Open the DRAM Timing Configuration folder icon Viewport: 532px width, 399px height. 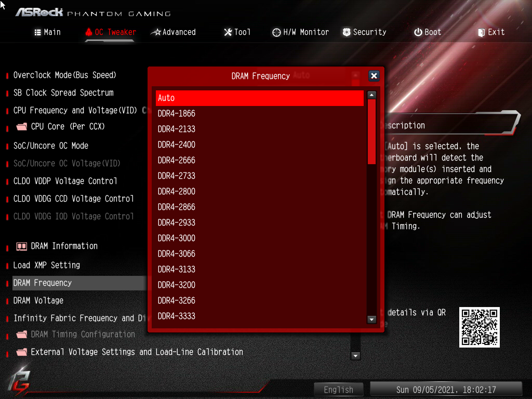pyautogui.click(x=22, y=335)
